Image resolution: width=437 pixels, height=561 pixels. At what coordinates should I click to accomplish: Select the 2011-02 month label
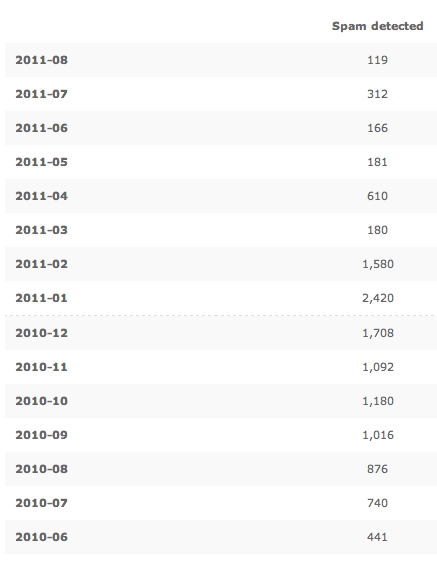pyautogui.click(x=42, y=264)
